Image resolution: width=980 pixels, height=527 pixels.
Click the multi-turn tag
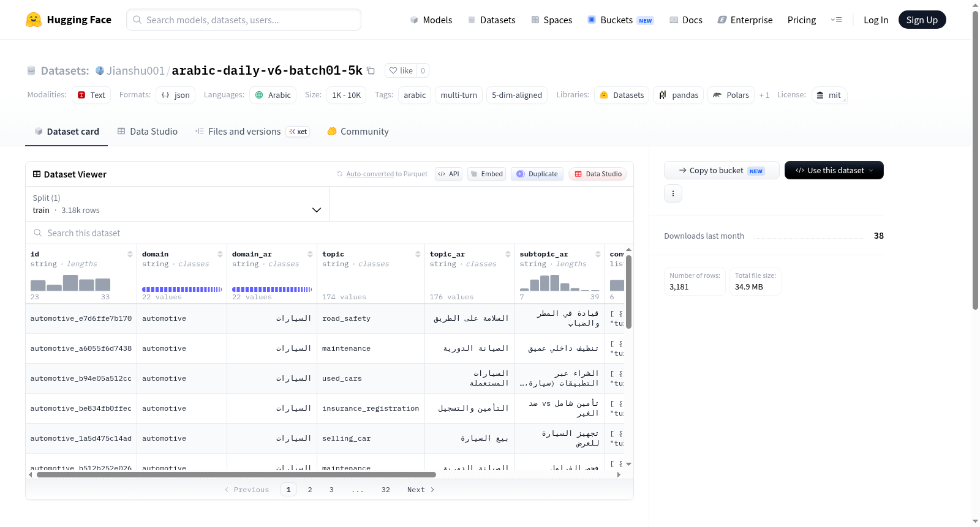(459, 95)
